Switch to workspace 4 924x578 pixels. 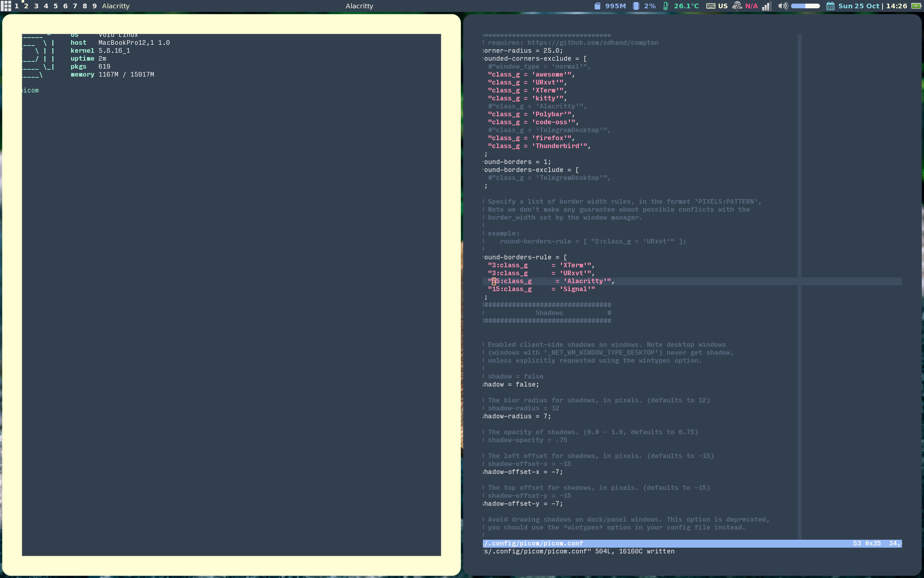tap(46, 6)
